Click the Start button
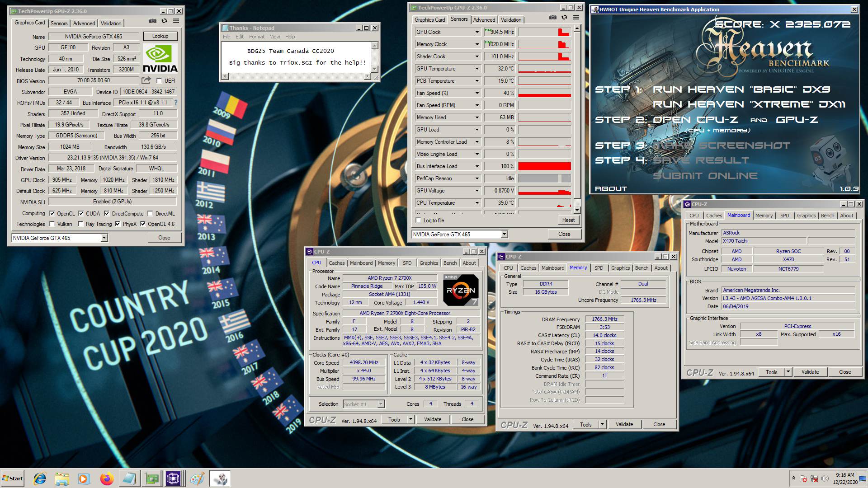The width and height of the screenshot is (868, 488). (13, 479)
